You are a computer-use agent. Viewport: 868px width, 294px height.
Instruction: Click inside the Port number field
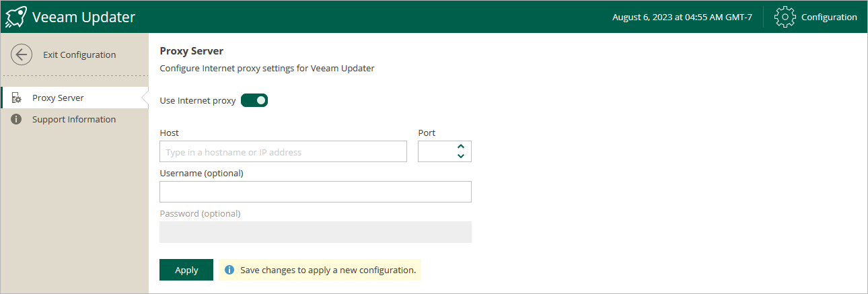(436, 152)
